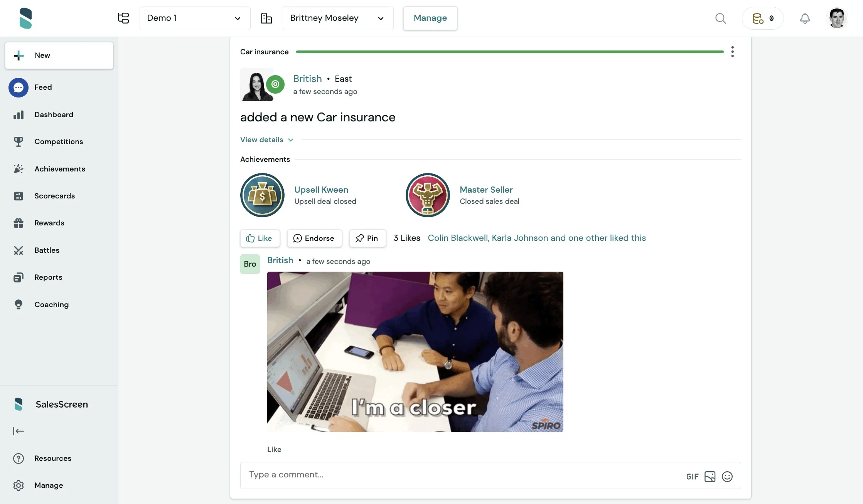Like the Car insurance post
863x504 pixels.
pyautogui.click(x=260, y=239)
